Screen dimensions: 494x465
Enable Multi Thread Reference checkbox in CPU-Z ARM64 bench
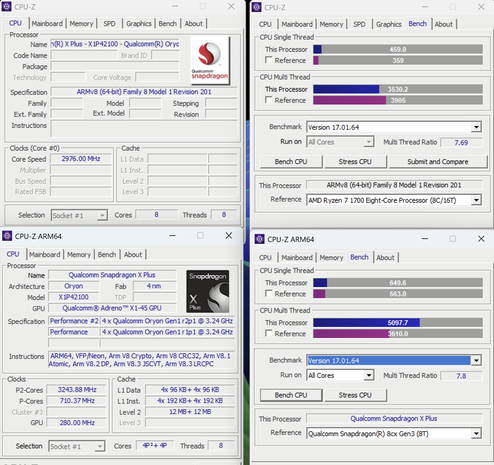pos(268,333)
